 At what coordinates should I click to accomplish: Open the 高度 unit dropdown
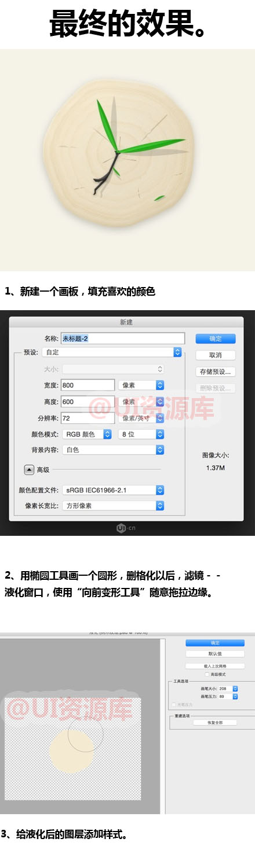(x=141, y=402)
